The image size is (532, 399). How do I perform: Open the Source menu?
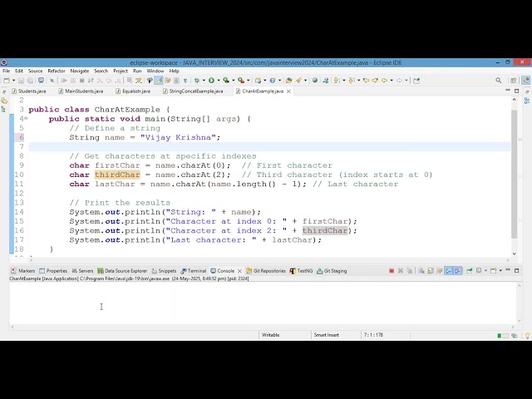35,71
